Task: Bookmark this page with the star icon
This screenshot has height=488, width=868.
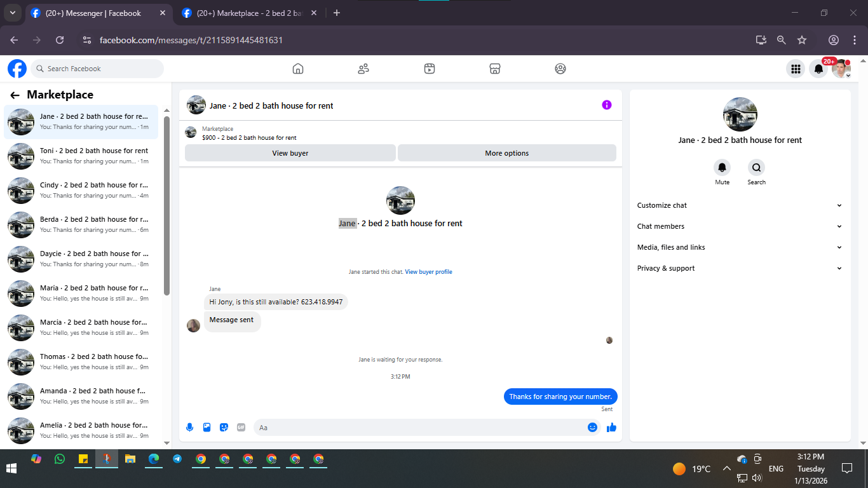Action: [x=802, y=40]
